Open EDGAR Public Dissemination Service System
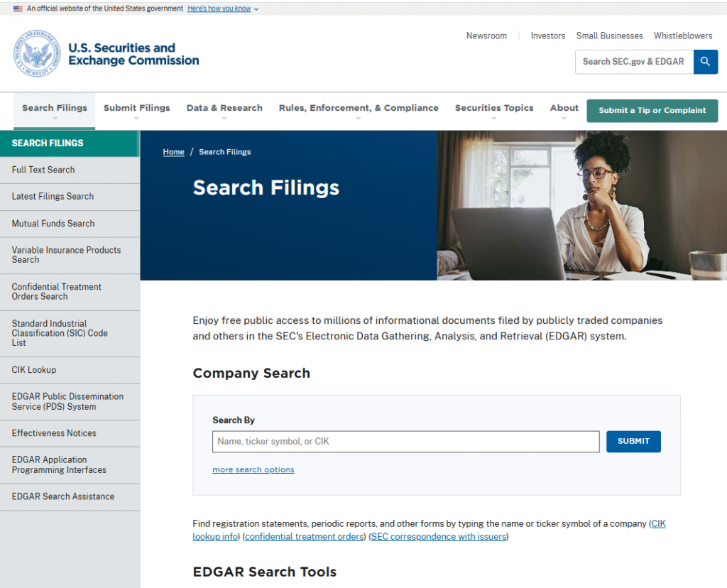The image size is (727, 588). coord(70,401)
